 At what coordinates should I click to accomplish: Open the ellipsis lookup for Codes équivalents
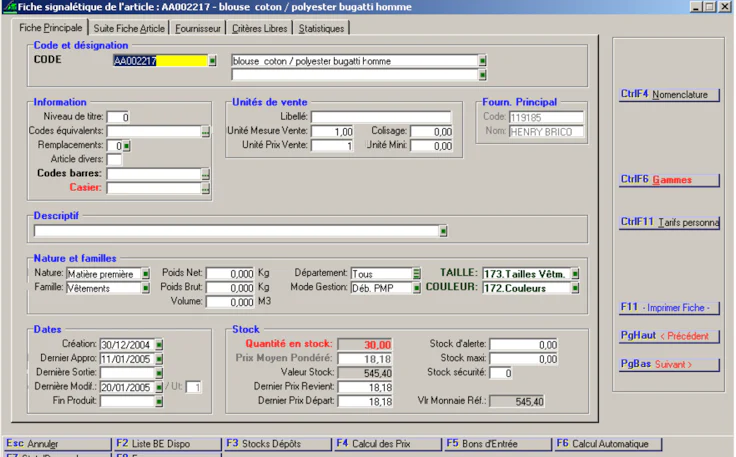coord(205,132)
